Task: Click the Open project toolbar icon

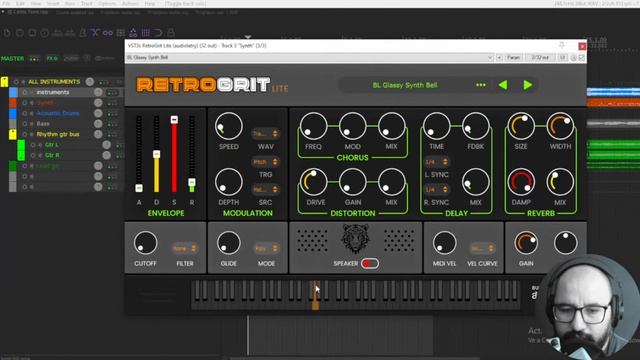Action: tap(20, 33)
